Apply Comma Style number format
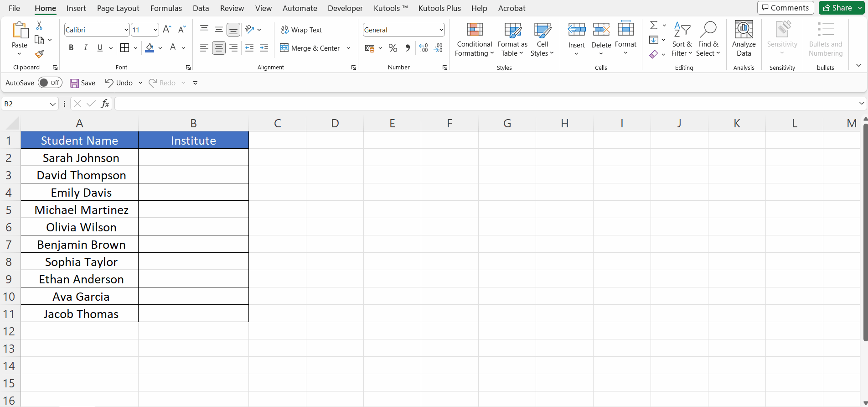 [408, 48]
